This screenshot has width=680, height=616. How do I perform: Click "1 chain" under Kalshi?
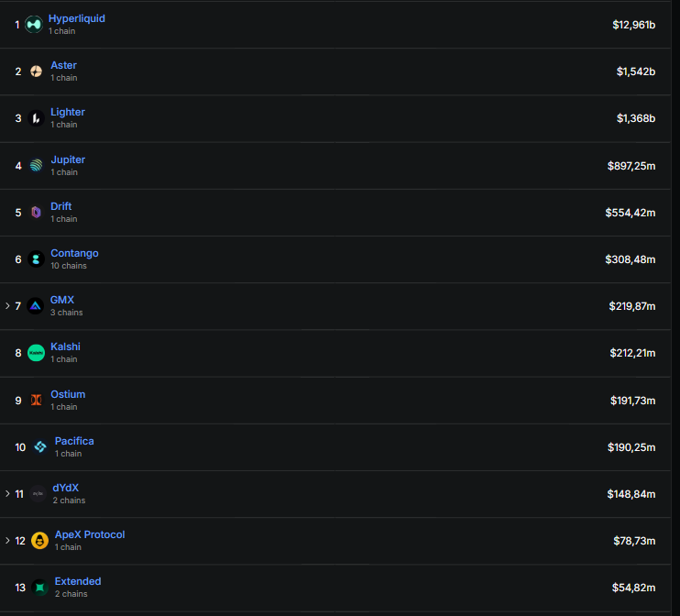[x=64, y=359]
